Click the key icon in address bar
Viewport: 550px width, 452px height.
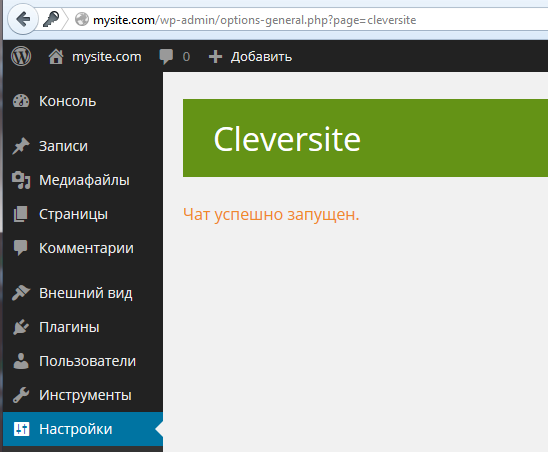(51, 19)
